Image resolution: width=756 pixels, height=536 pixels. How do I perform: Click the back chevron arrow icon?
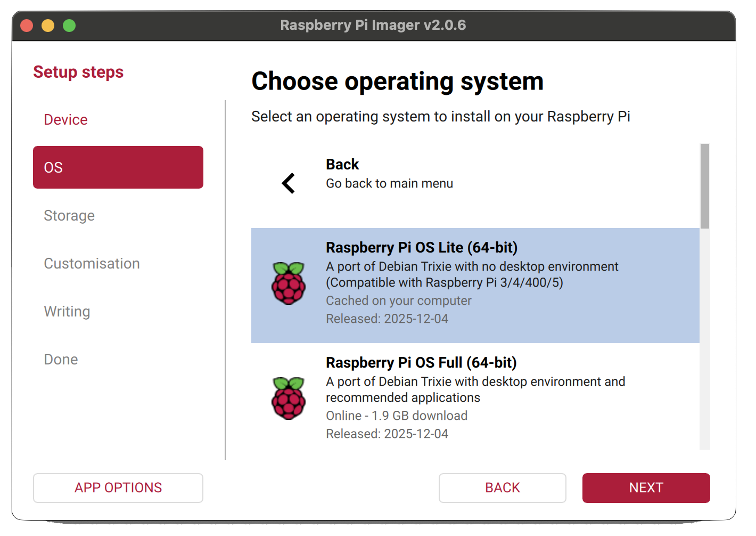287,183
